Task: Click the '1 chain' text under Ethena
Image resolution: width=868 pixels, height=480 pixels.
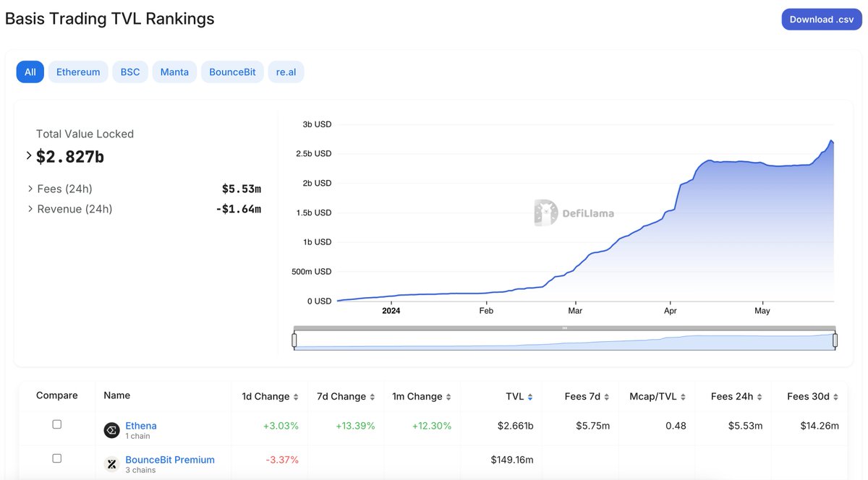Action: tap(137, 436)
